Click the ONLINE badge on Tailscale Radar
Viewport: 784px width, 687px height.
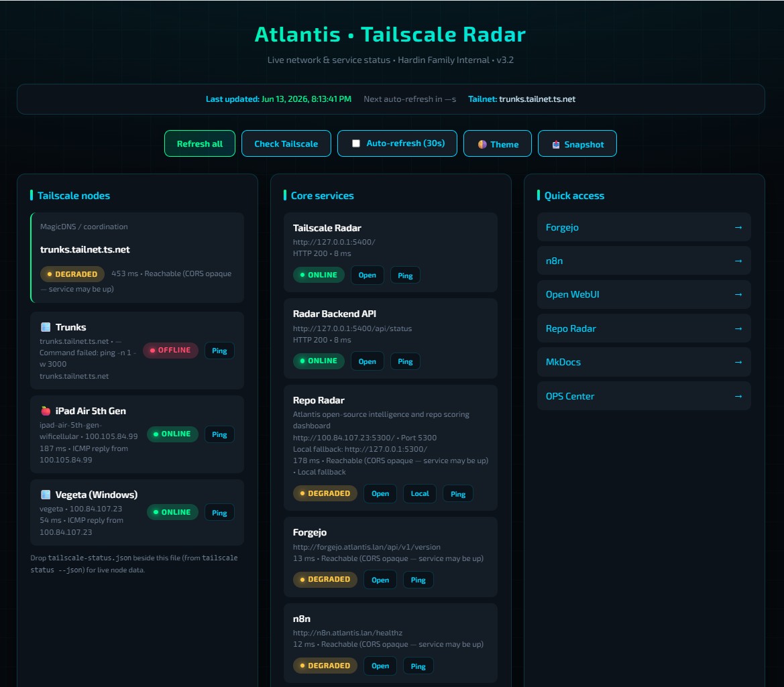(x=319, y=275)
